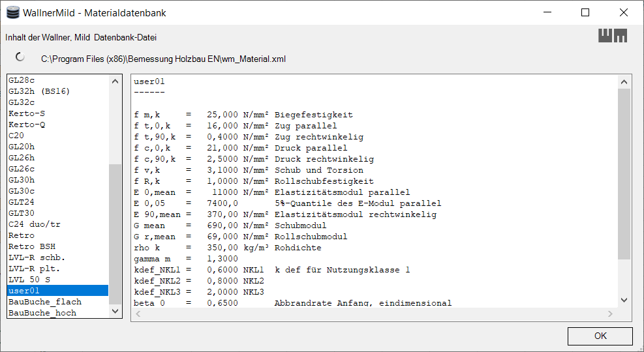Choose BauBuche_flach from the list
Viewport: 644px width, 352px height.
tap(58, 302)
